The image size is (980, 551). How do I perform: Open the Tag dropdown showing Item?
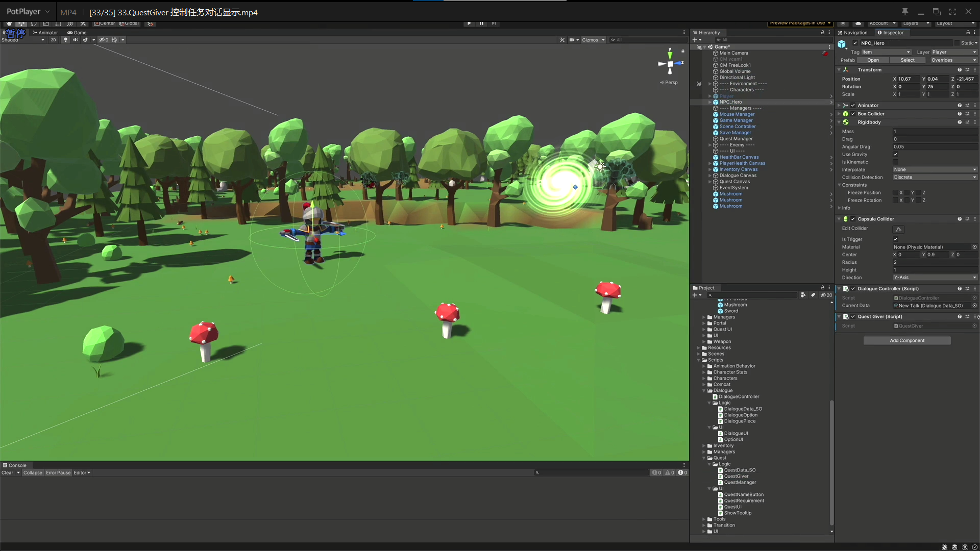point(886,52)
